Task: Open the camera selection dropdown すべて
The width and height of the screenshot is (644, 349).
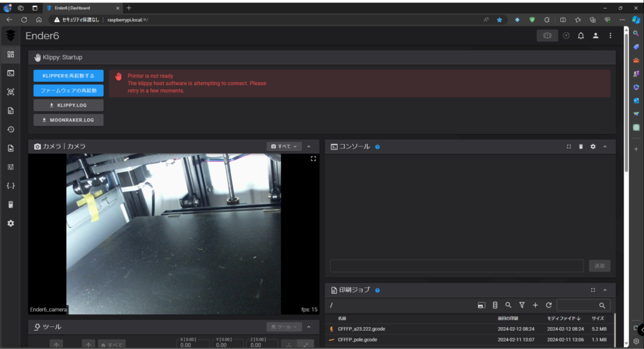Action: point(284,147)
